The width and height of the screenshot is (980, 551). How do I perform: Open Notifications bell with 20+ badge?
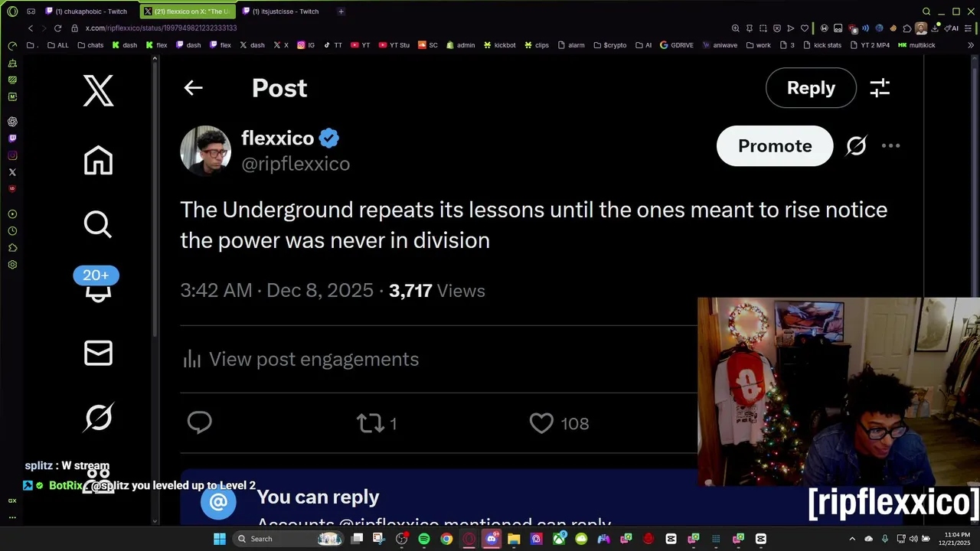(x=97, y=284)
